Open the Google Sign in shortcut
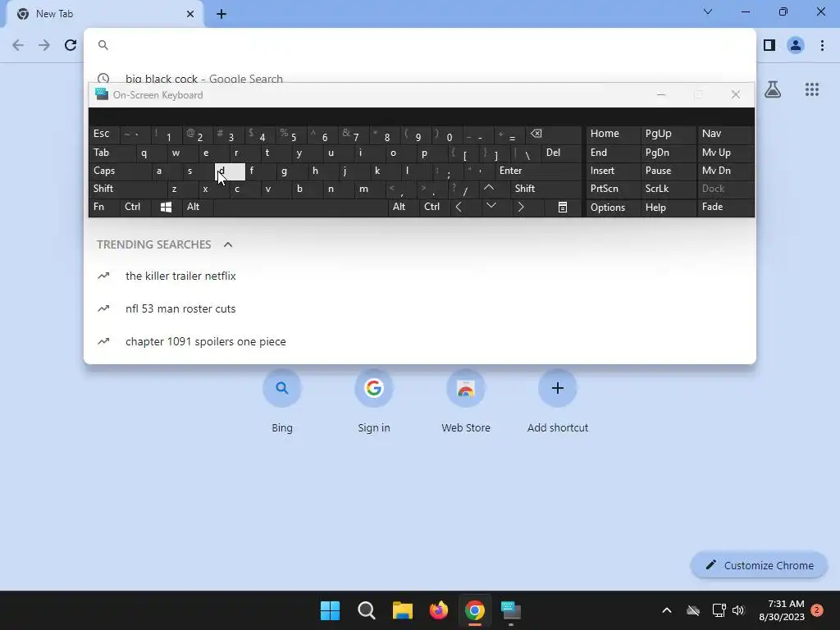The image size is (840, 630). click(374, 402)
